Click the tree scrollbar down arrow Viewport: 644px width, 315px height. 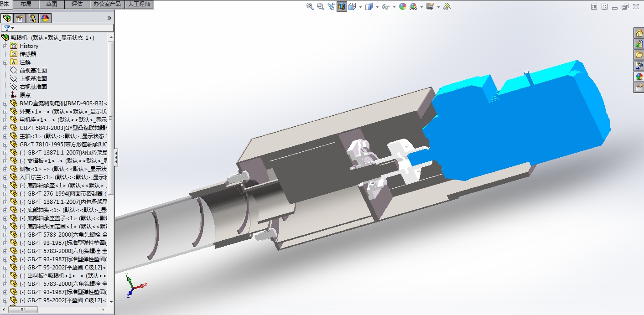(x=111, y=301)
